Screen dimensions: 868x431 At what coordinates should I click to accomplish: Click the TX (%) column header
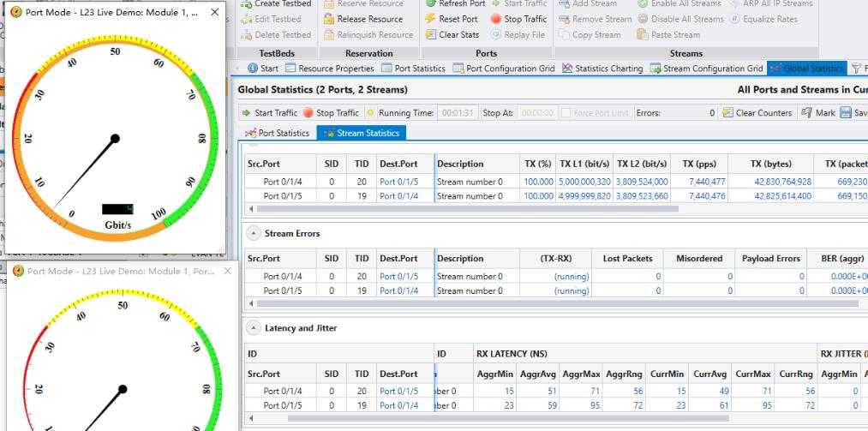[x=537, y=164]
